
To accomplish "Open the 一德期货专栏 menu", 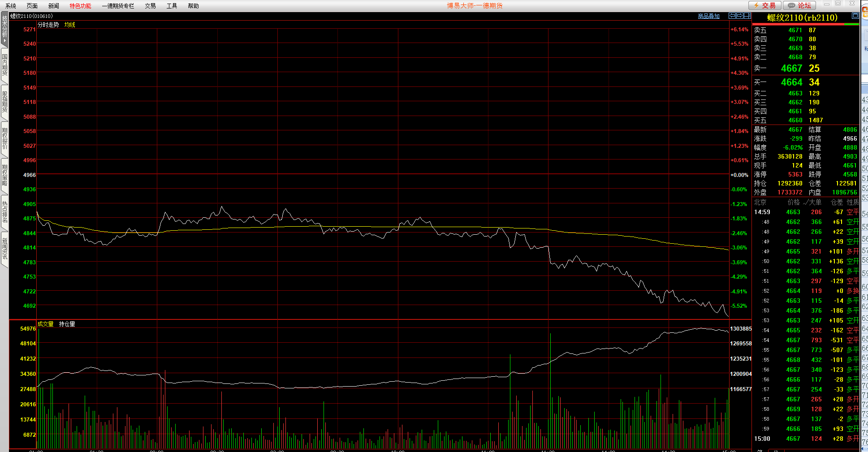I will pos(118,6).
